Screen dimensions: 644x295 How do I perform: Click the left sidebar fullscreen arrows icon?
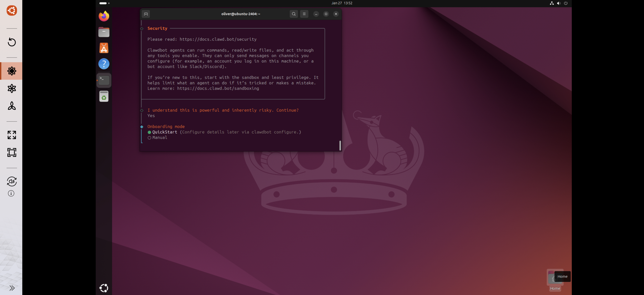click(12, 135)
